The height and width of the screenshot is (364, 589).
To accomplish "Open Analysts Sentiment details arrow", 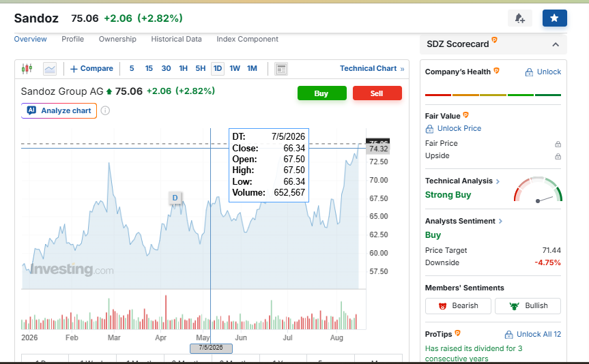I will click(x=500, y=222).
